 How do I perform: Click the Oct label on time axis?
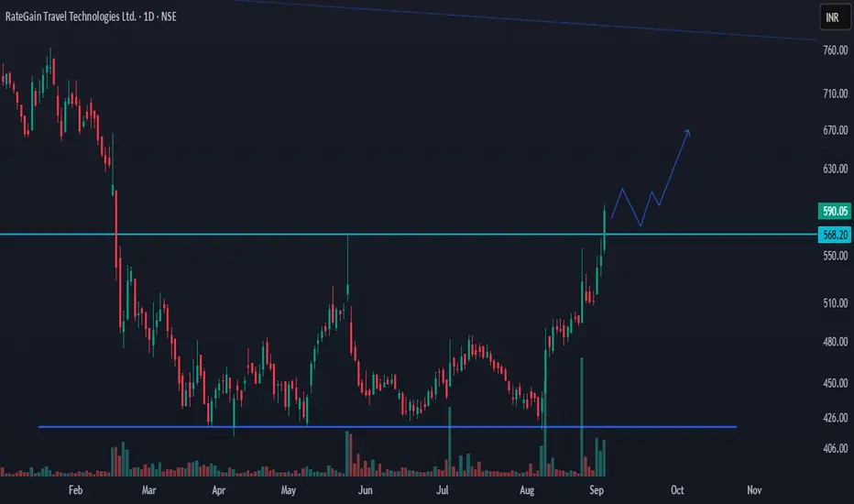(x=677, y=490)
